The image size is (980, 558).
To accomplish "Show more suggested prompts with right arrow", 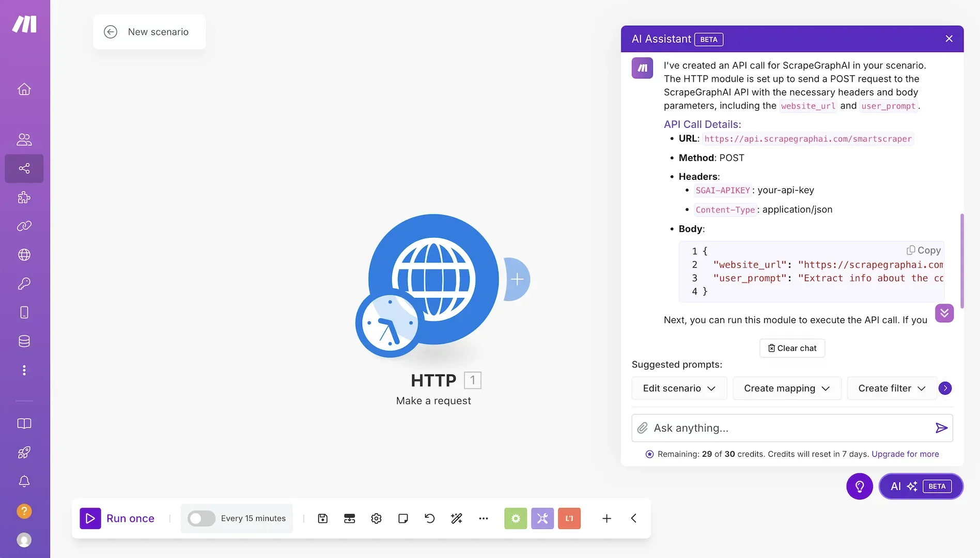I will click(x=945, y=388).
